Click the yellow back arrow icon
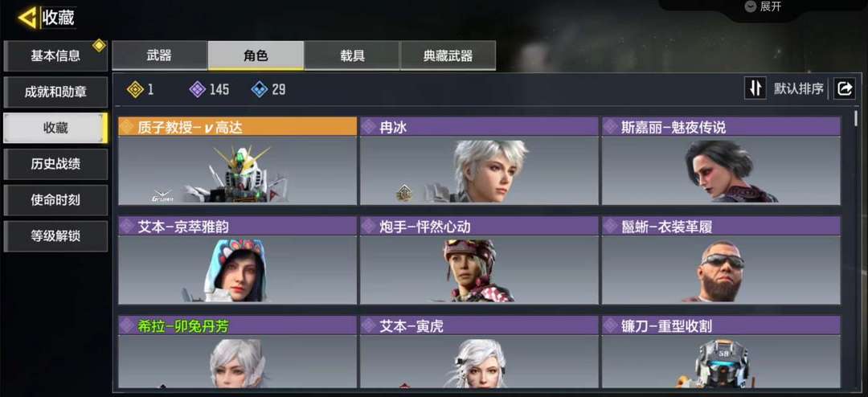 click(27, 18)
